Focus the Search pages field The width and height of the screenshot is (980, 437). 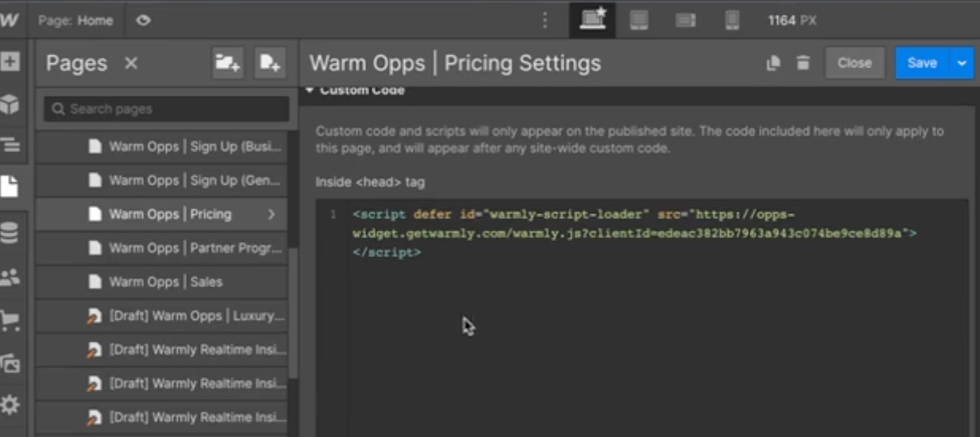coord(167,109)
